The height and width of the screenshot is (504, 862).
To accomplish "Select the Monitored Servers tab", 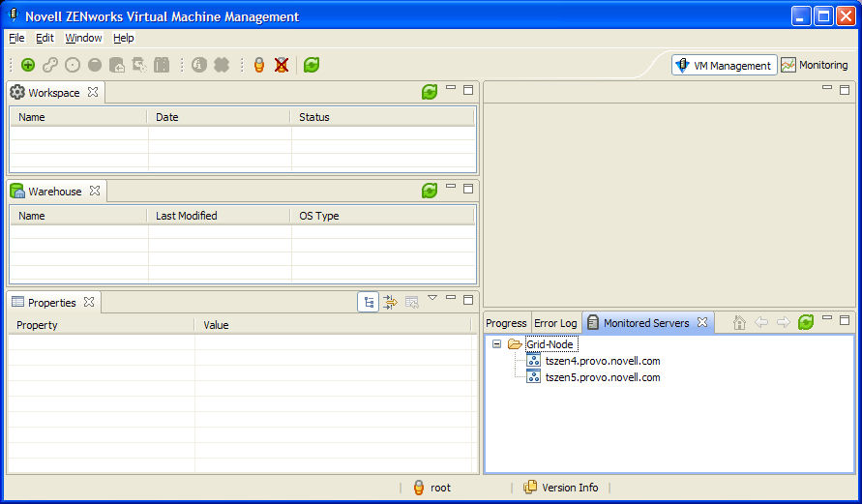I will 646,323.
